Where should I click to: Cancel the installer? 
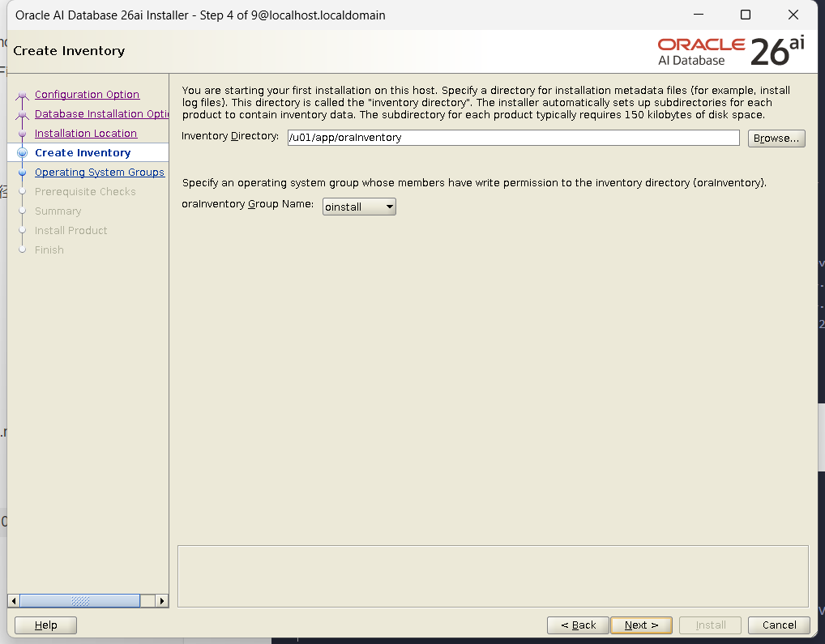[779, 625]
